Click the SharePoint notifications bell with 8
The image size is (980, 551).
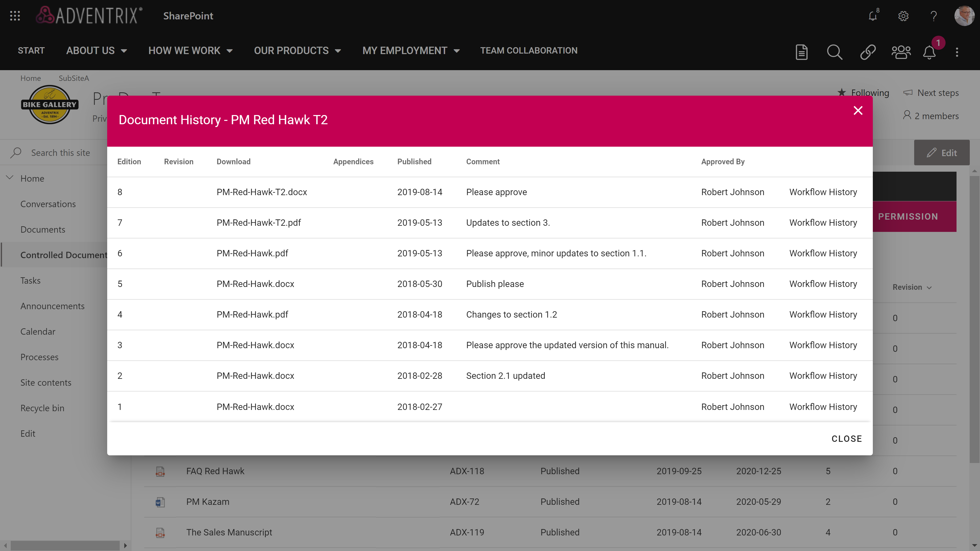click(873, 16)
